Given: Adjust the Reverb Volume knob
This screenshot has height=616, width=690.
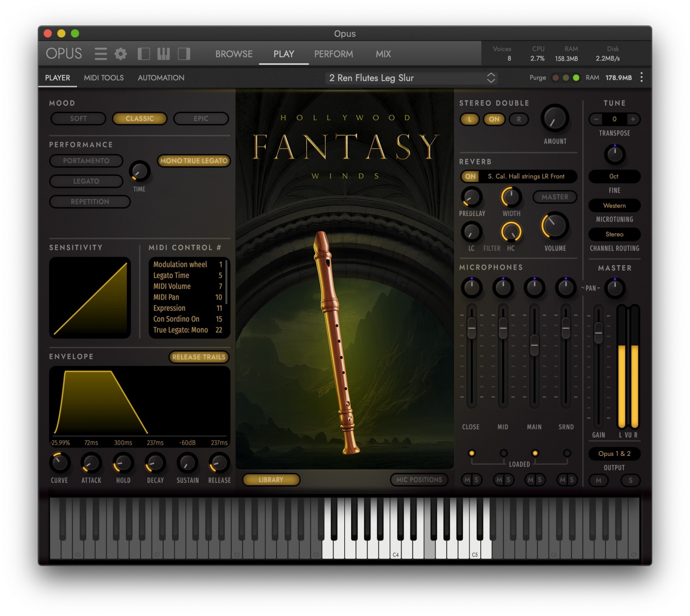Looking at the screenshot, I should tap(554, 225).
